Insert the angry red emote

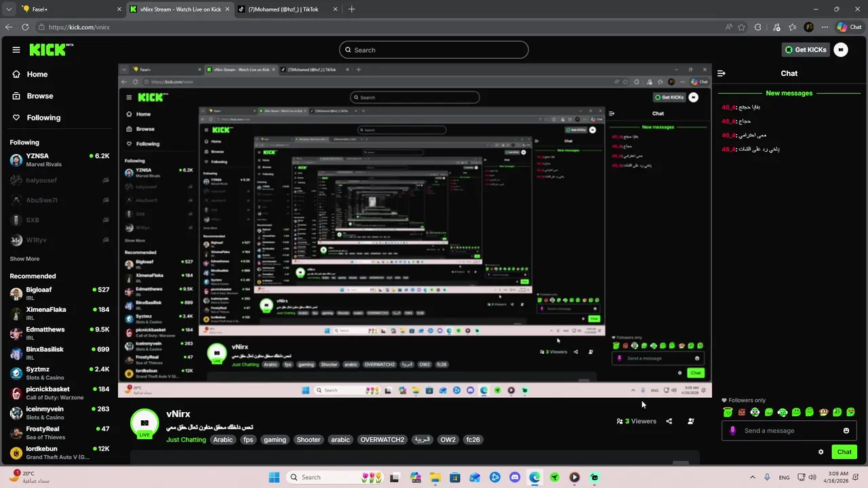pyautogui.click(x=741, y=411)
